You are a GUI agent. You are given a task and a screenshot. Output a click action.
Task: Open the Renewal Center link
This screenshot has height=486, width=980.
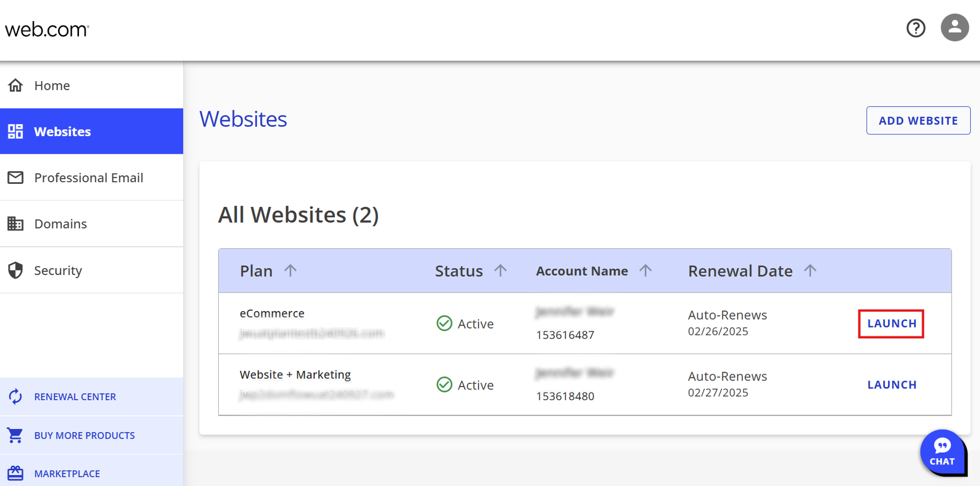pos(75,397)
